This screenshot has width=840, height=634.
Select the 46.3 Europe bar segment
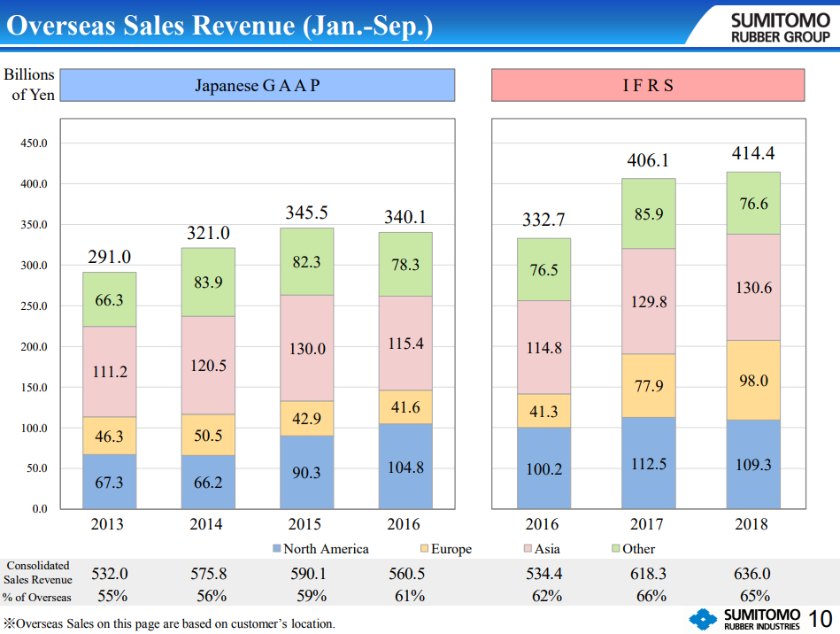(109, 436)
